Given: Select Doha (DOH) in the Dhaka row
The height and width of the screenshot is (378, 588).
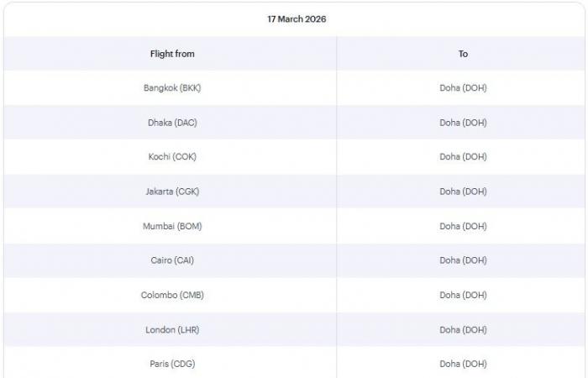Looking at the screenshot, I should [463, 123].
